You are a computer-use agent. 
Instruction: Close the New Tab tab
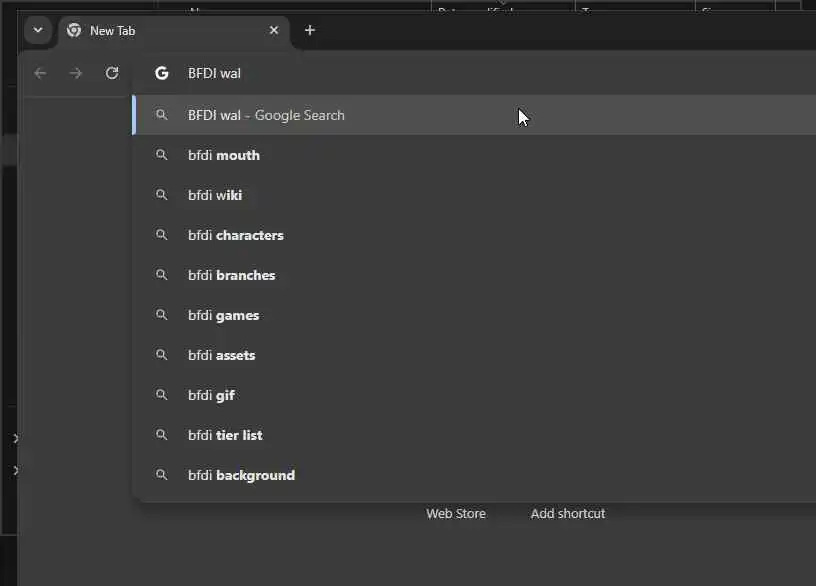click(274, 30)
